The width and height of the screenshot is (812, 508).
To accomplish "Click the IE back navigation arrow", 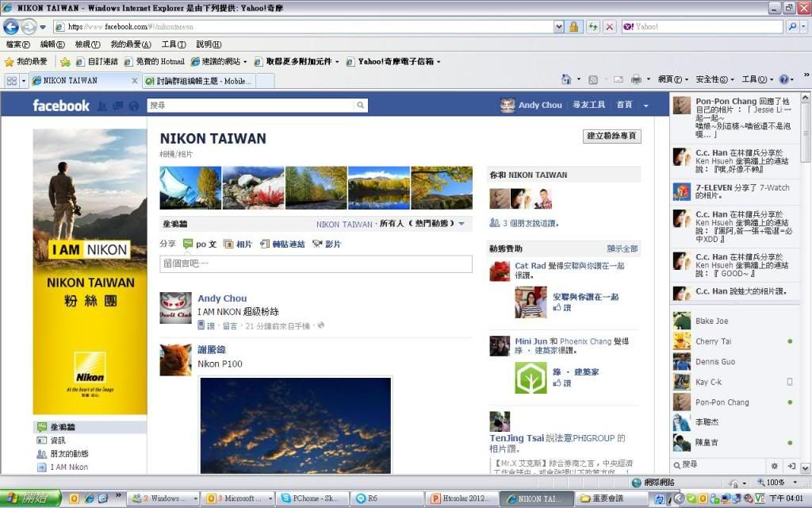I will point(11,27).
